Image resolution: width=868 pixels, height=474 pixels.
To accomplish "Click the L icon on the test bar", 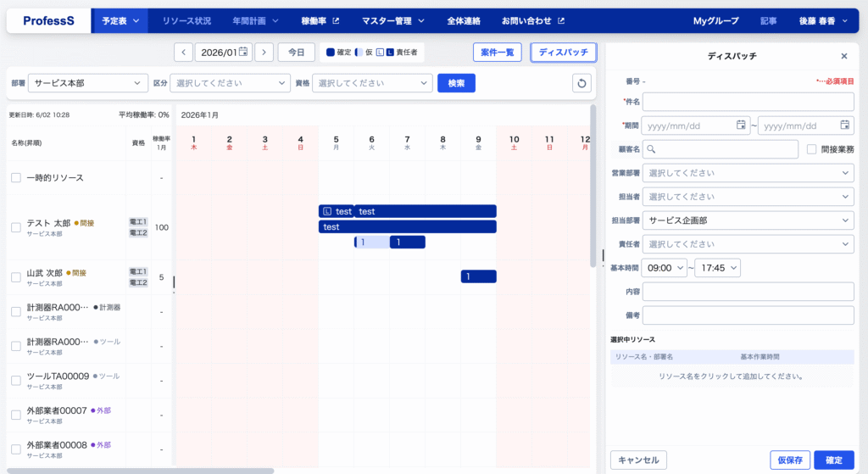I will 327,211.
